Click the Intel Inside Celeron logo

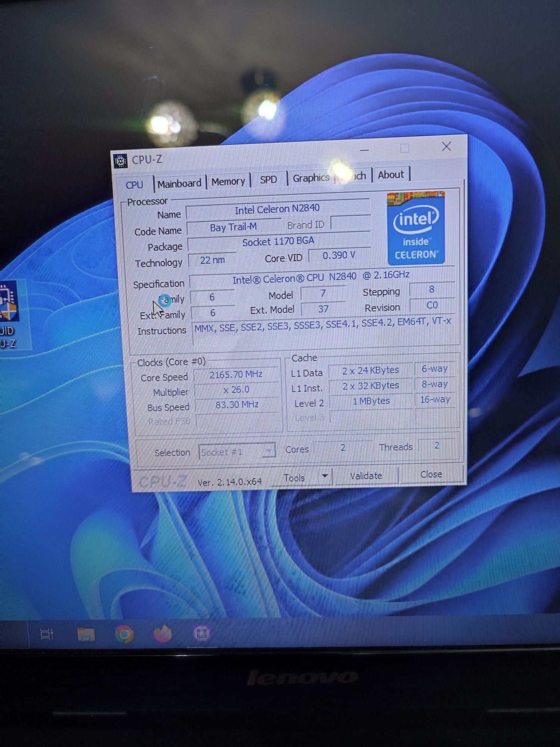pyautogui.click(x=416, y=228)
